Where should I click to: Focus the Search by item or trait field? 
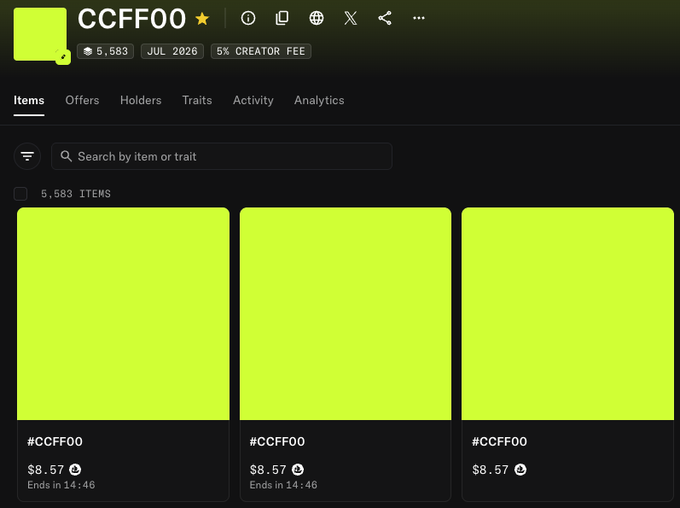(222, 156)
